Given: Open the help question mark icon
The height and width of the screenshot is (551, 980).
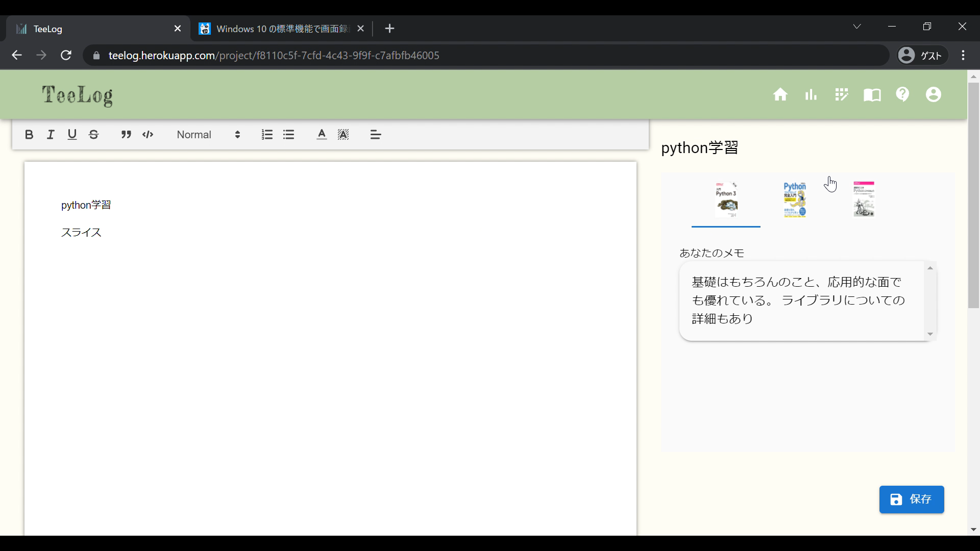Looking at the screenshot, I should (903, 94).
